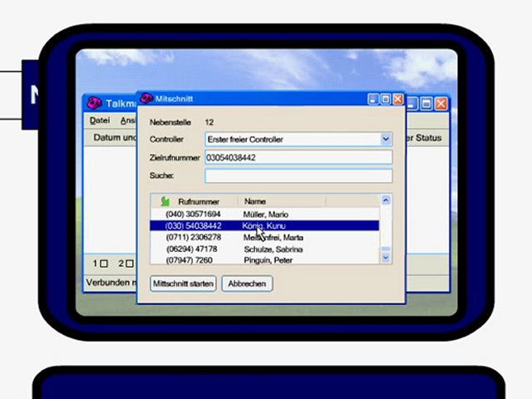Click the Talkmaster pink phone icon
This screenshot has width=532, height=399.
[94, 103]
